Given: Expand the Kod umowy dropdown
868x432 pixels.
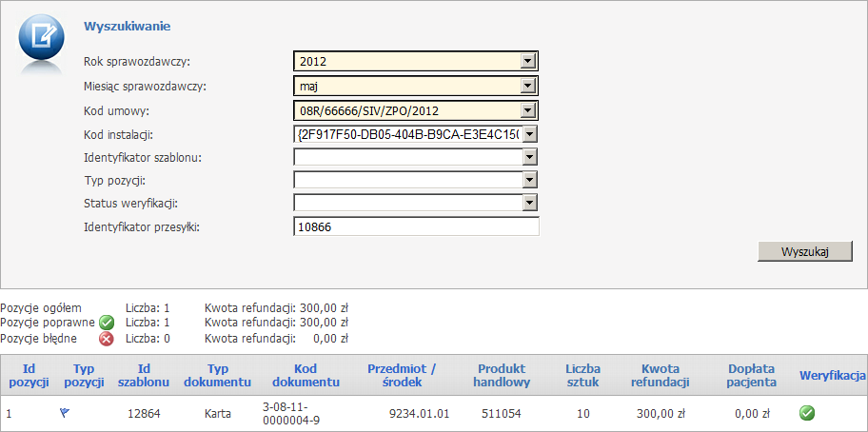Looking at the screenshot, I should 529,110.
